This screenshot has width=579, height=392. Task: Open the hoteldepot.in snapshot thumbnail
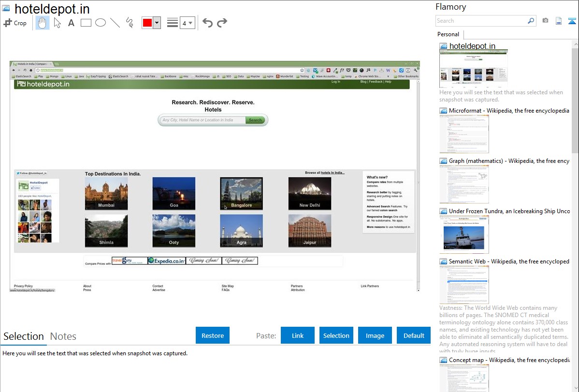pos(473,69)
